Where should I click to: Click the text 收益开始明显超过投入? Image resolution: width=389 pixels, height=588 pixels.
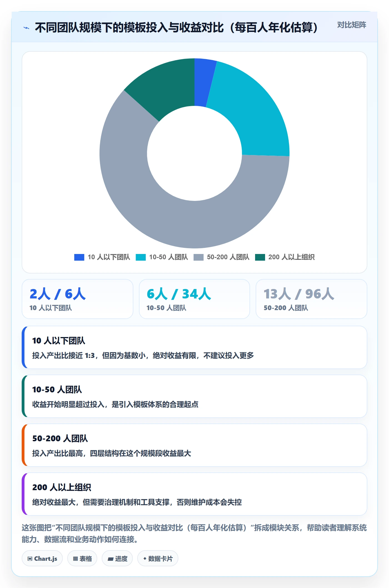[68, 404]
